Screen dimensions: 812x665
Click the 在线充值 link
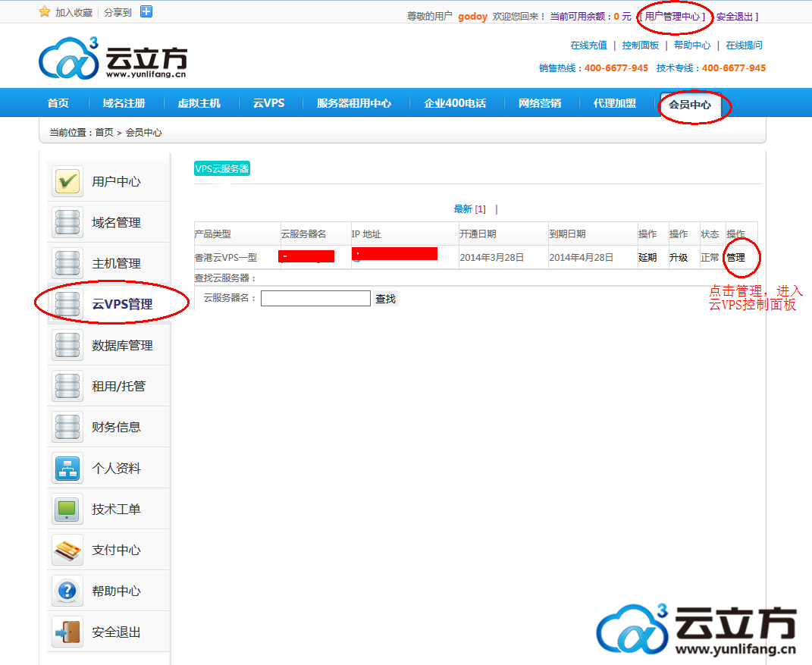tap(588, 45)
